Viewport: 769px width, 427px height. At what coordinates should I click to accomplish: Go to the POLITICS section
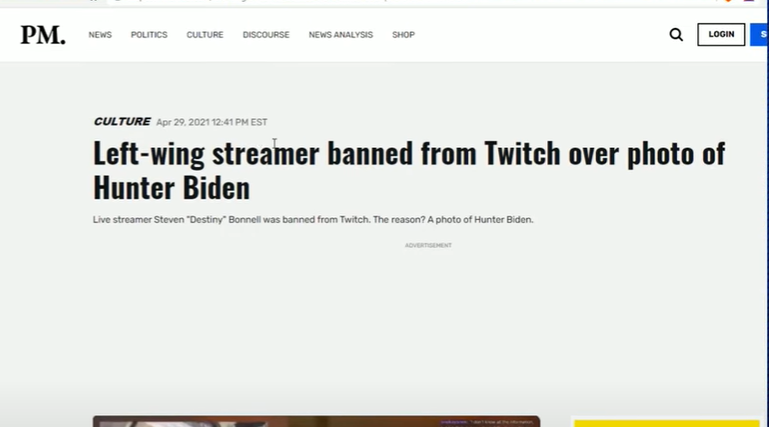point(149,35)
